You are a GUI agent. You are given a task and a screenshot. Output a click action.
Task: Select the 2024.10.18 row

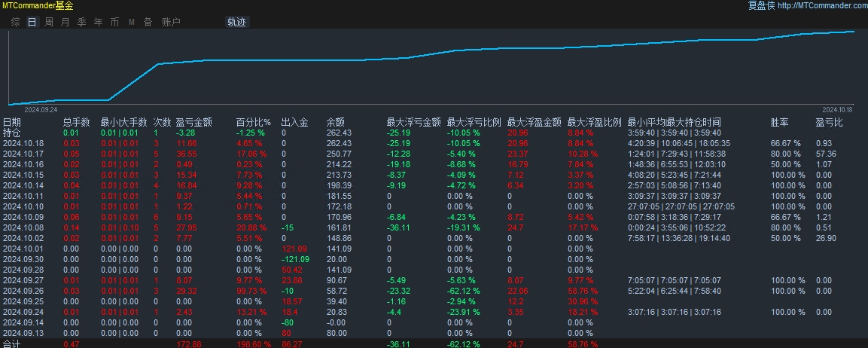(434, 144)
